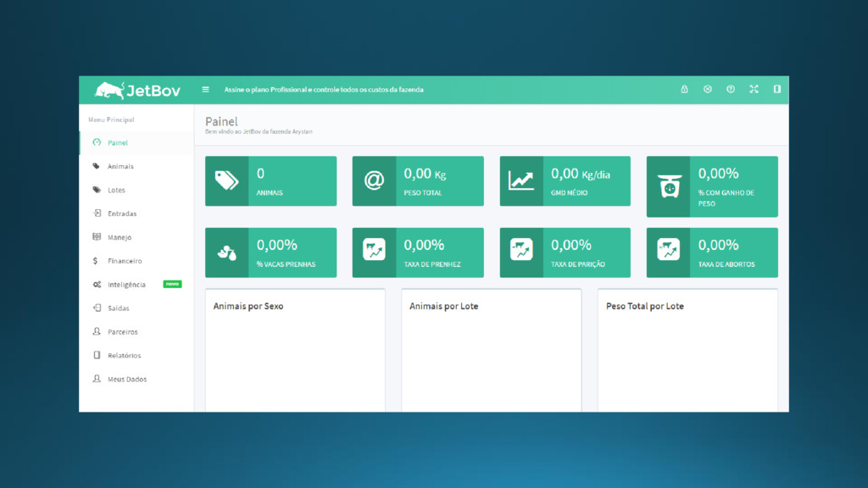Click the 'TAXA DE PRENHEZ' label
The height and width of the screenshot is (488, 868).
pyautogui.click(x=431, y=264)
